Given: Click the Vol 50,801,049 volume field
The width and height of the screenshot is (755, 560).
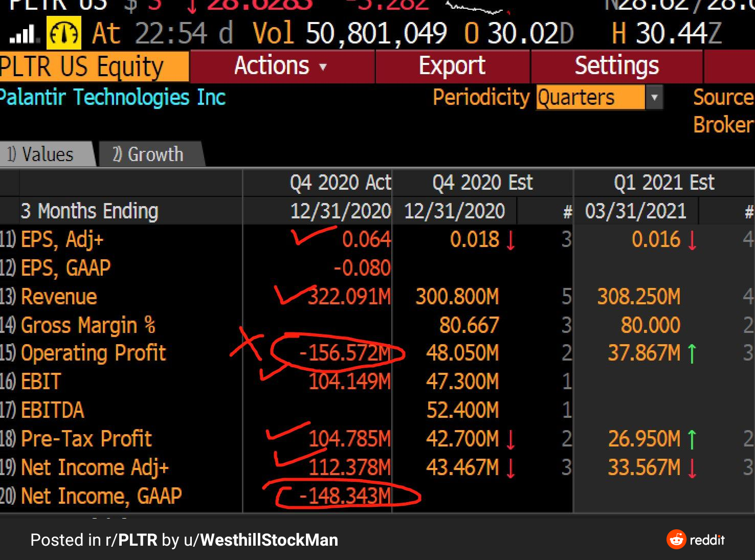Looking at the screenshot, I should click(349, 33).
